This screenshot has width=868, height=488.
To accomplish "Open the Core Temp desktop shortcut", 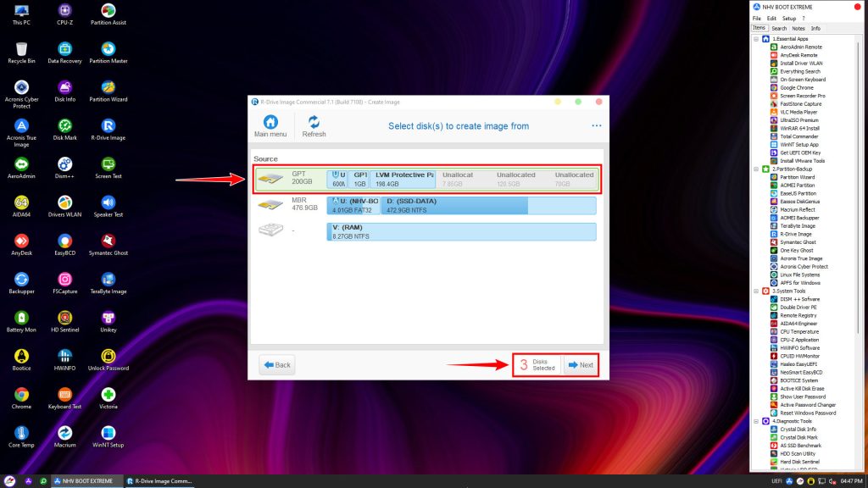I will (x=21, y=436).
